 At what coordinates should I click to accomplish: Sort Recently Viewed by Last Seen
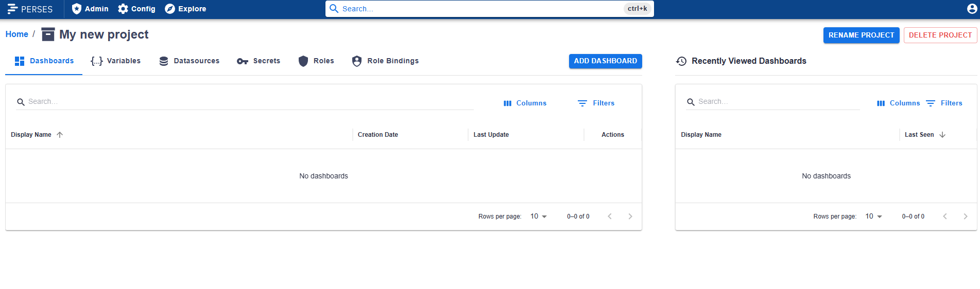(x=919, y=135)
